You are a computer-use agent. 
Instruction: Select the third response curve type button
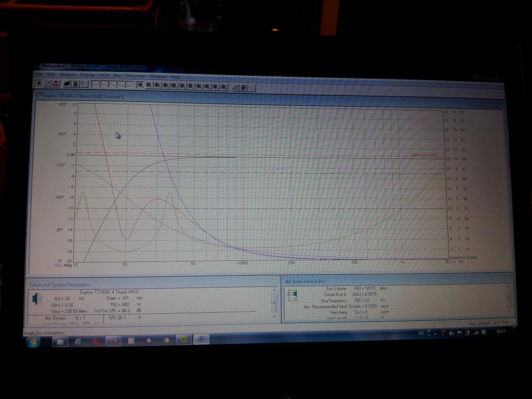click(112, 85)
